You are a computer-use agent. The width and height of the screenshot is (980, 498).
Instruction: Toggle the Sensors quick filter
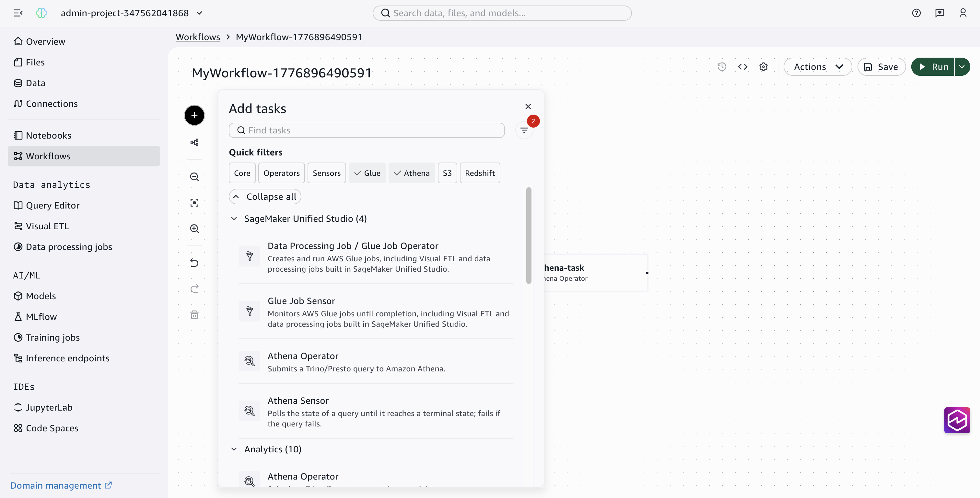(x=326, y=173)
